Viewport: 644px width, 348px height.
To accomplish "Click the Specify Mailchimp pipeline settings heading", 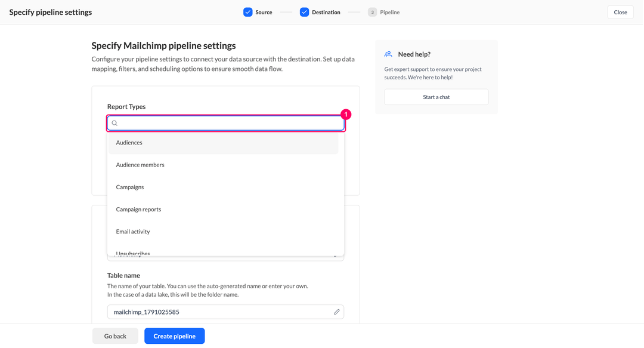I will tap(163, 45).
